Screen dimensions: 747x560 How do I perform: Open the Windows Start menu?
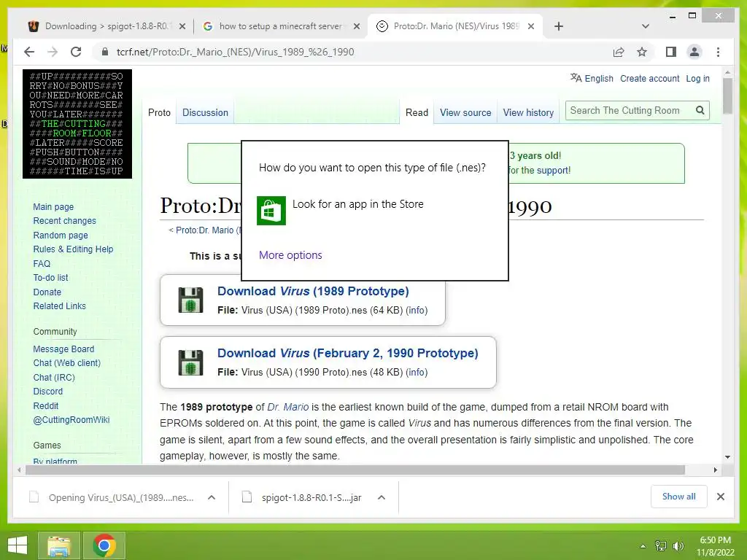tap(18, 545)
